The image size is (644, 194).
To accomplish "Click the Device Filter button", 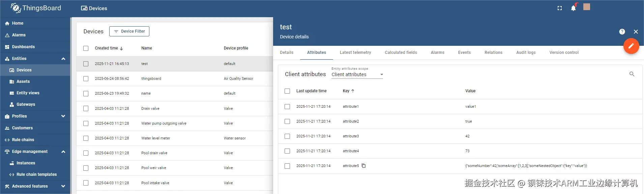I will (x=129, y=31).
